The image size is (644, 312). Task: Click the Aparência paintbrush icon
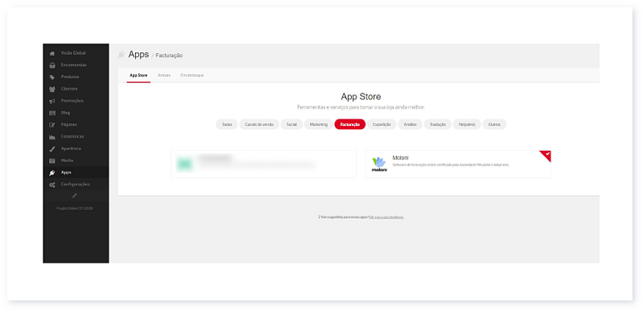pos(52,149)
